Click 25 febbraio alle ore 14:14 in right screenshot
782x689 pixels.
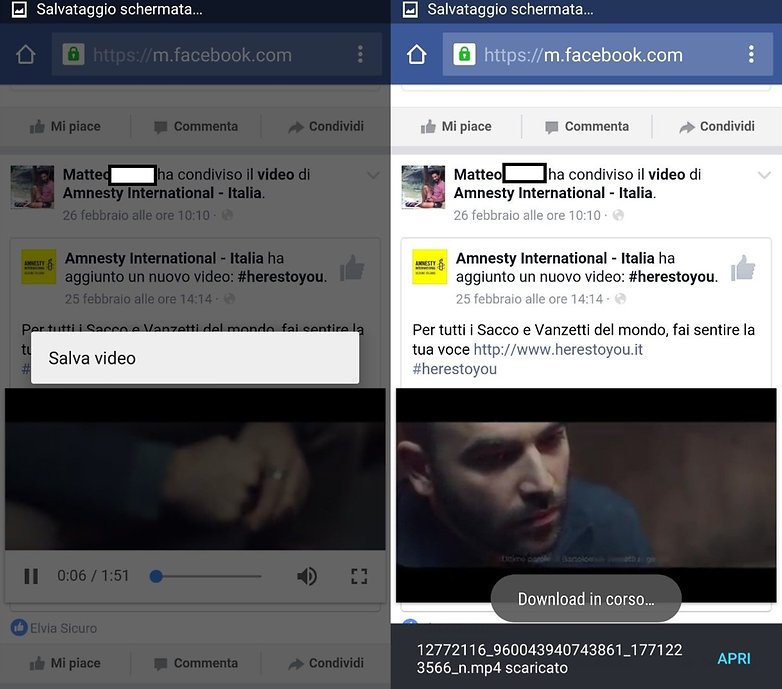coord(529,299)
